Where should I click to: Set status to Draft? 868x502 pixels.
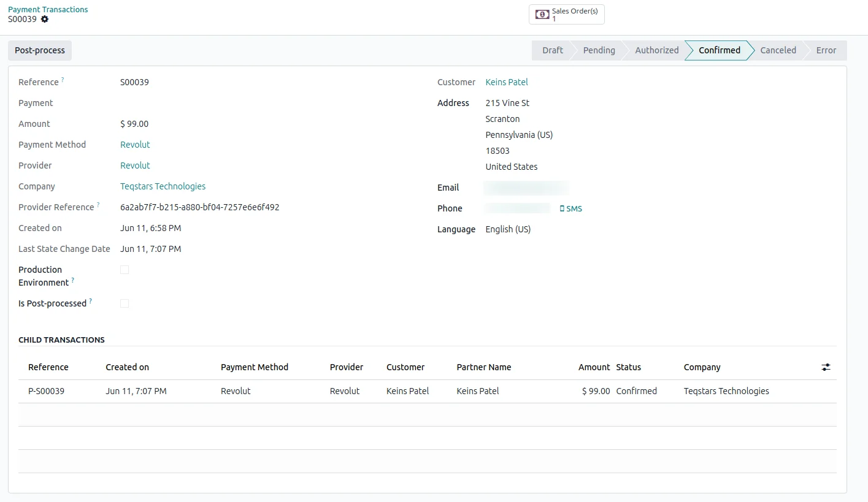click(x=552, y=50)
